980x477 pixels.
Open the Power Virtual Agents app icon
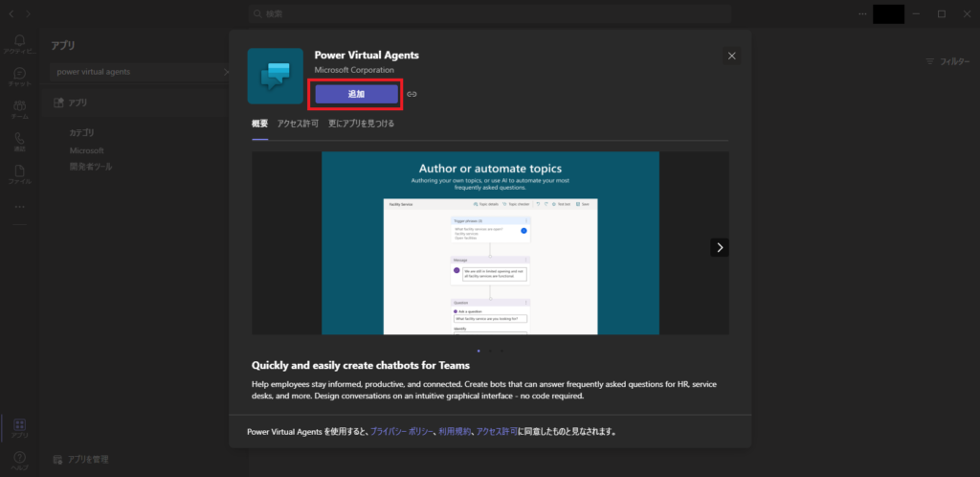tap(275, 76)
